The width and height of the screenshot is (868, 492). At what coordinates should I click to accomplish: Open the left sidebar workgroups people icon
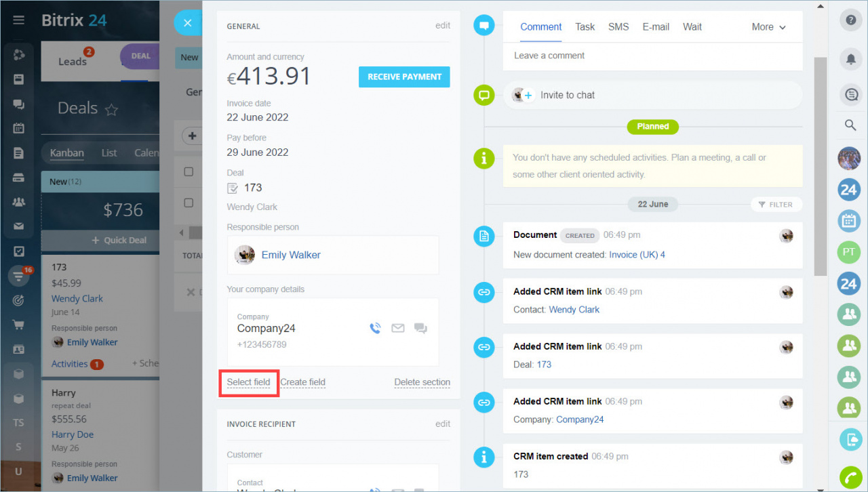[x=19, y=202]
